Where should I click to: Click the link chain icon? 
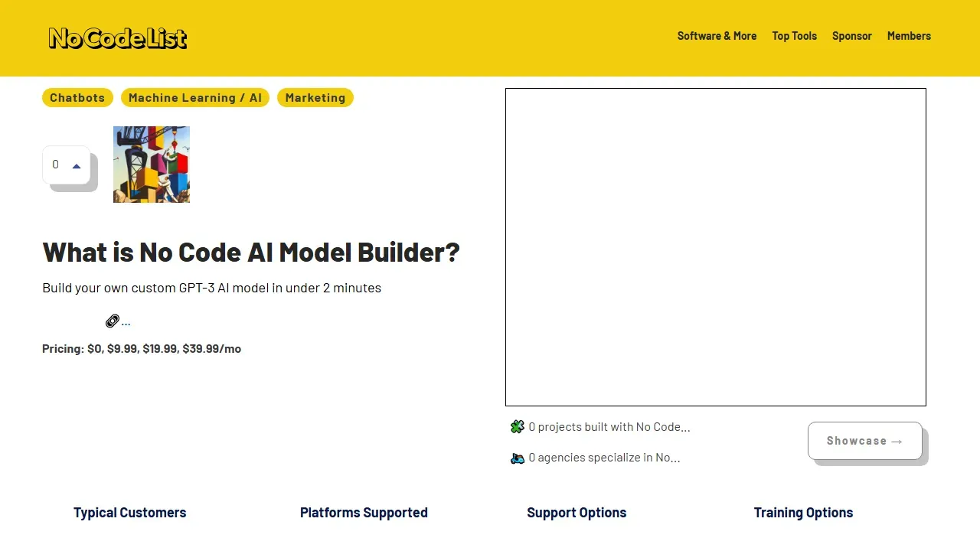112,321
